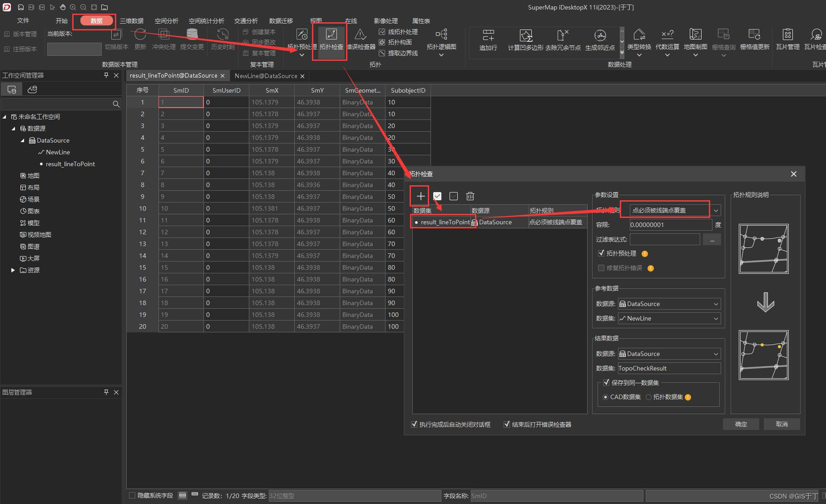Close the result_lineToPoint@DataSource tab
This screenshot has height=504, width=826.
223,76
